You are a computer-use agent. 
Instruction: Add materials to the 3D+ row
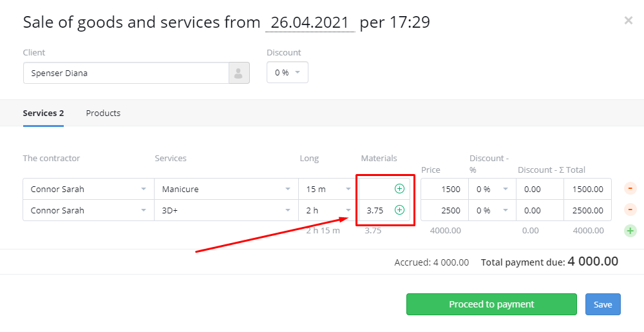(x=399, y=210)
